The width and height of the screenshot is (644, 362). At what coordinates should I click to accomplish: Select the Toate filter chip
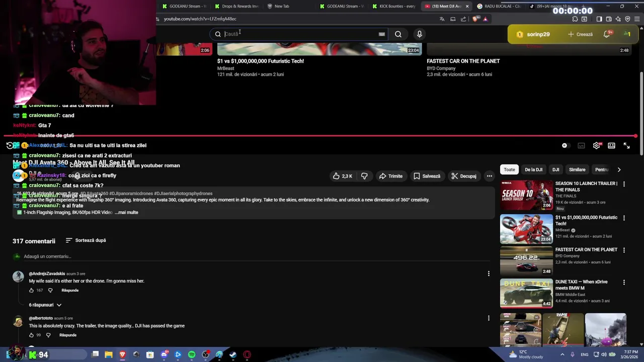[x=509, y=169]
